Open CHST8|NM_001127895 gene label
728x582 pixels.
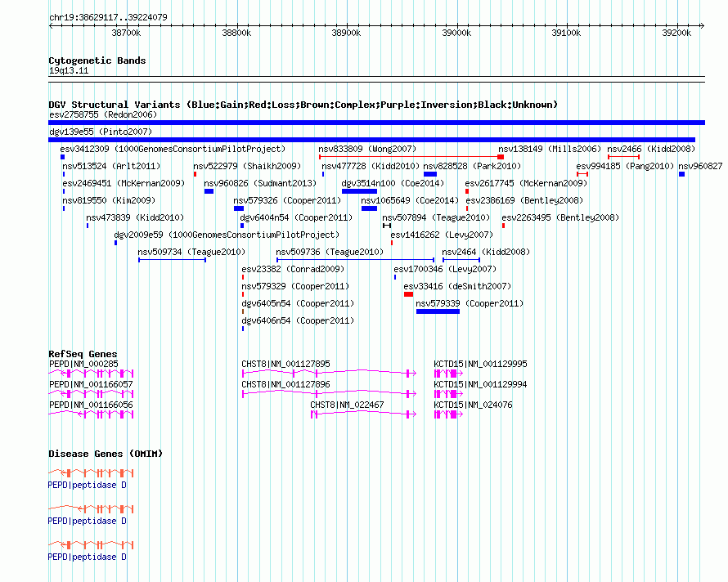286,365
